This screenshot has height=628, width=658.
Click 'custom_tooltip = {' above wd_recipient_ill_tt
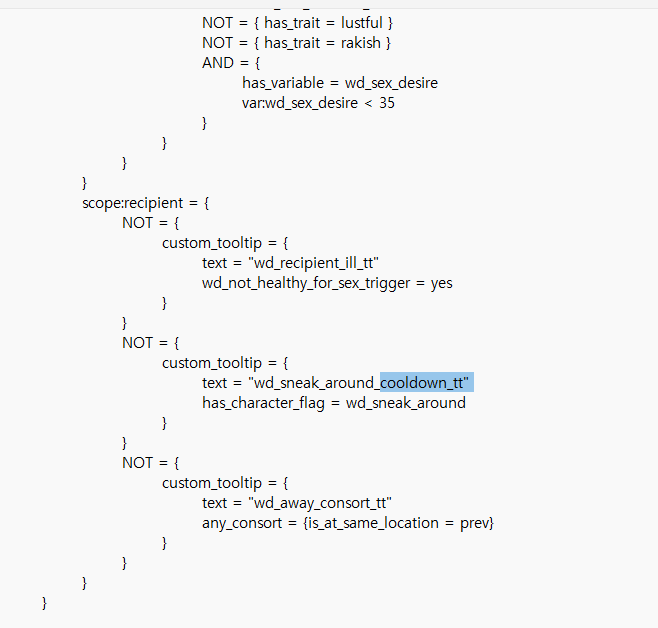click(x=225, y=243)
